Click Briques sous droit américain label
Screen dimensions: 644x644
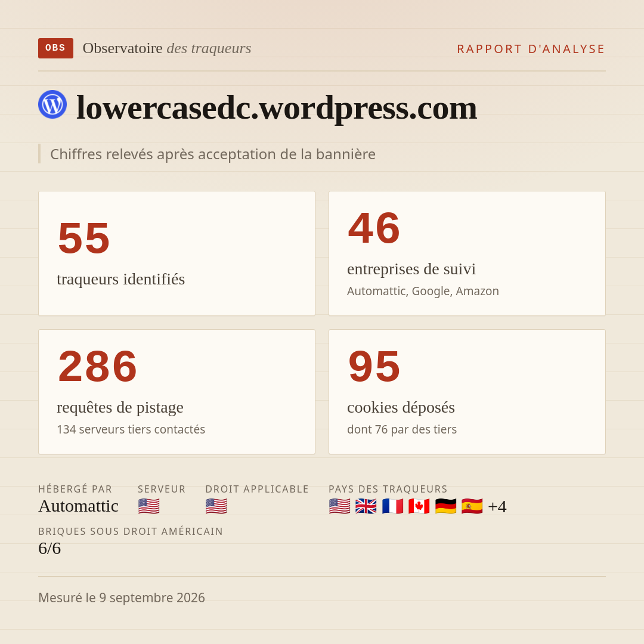tap(131, 531)
